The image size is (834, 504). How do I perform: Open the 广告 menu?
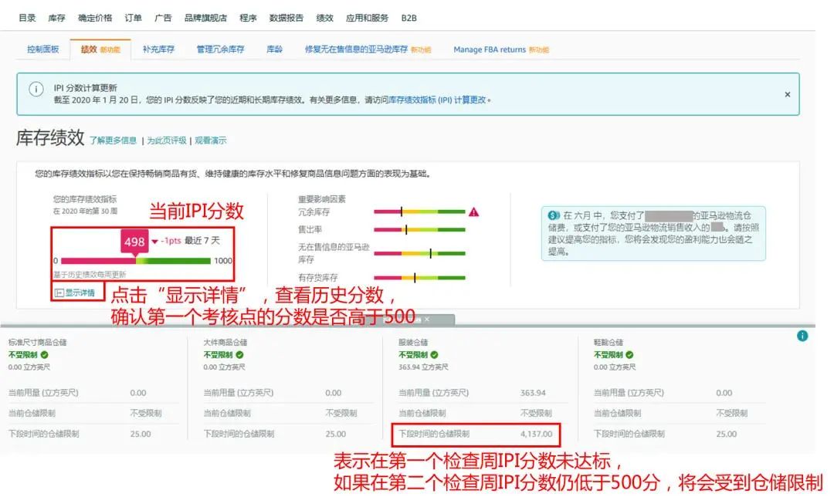point(163,18)
